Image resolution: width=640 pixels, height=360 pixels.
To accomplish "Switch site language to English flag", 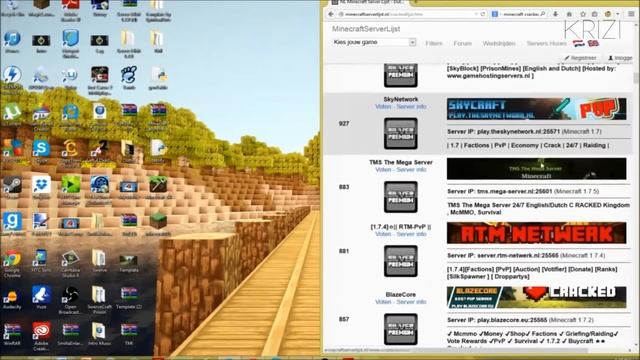I will click(x=593, y=43).
